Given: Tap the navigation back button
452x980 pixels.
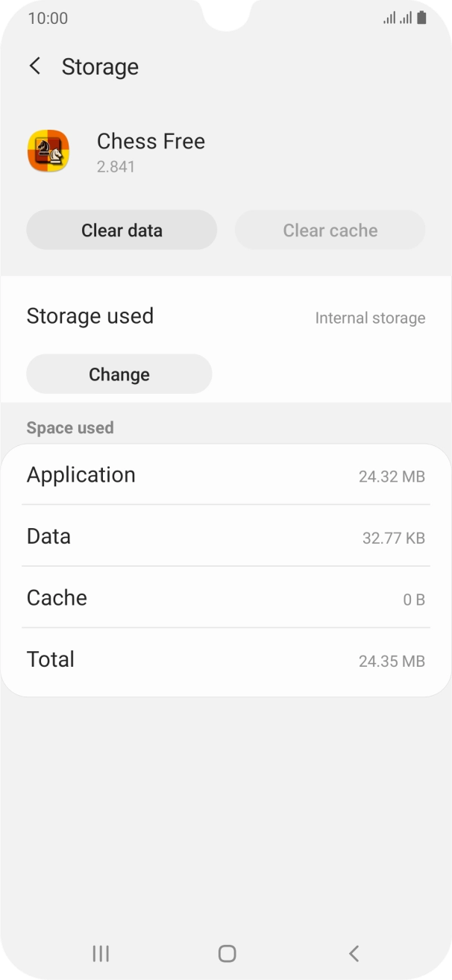Looking at the screenshot, I should (x=354, y=953).
